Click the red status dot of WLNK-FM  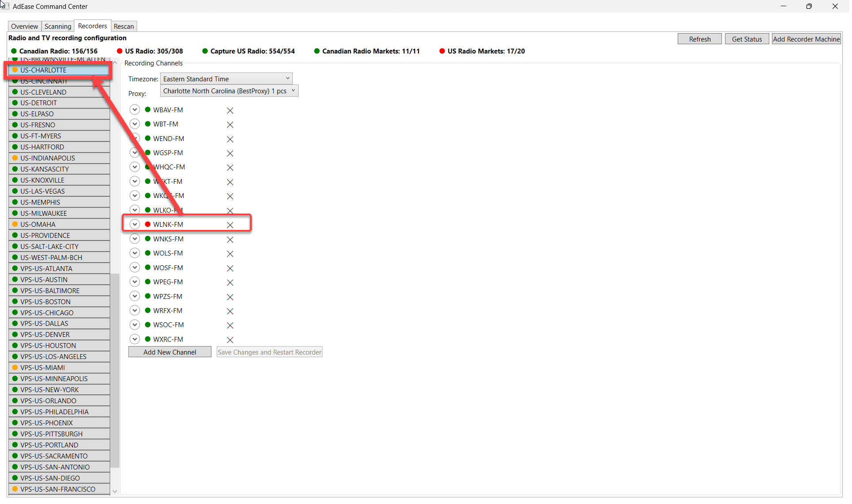click(148, 224)
